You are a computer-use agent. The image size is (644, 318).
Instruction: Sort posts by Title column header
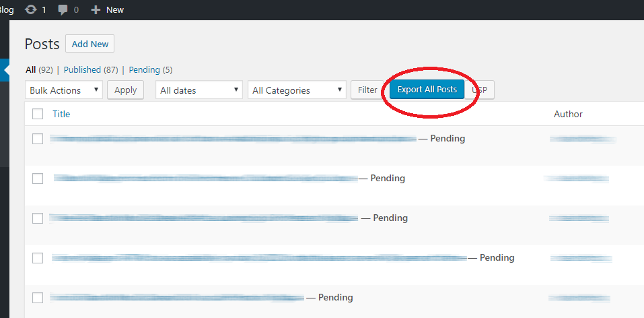pos(61,114)
